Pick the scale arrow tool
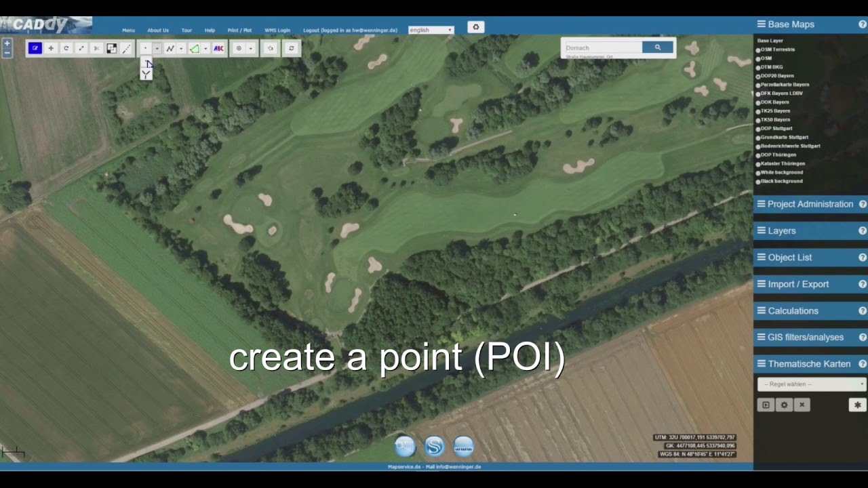This screenshot has height=488, width=868. [x=81, y=48]
